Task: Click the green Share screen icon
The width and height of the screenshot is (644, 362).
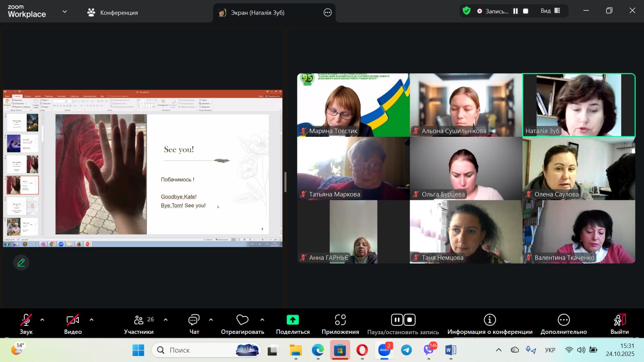Action: coord(293,320)
